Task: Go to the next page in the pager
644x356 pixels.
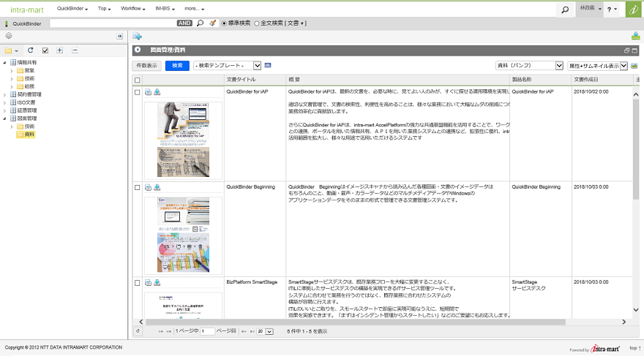Action: click(x=244, y=331)
